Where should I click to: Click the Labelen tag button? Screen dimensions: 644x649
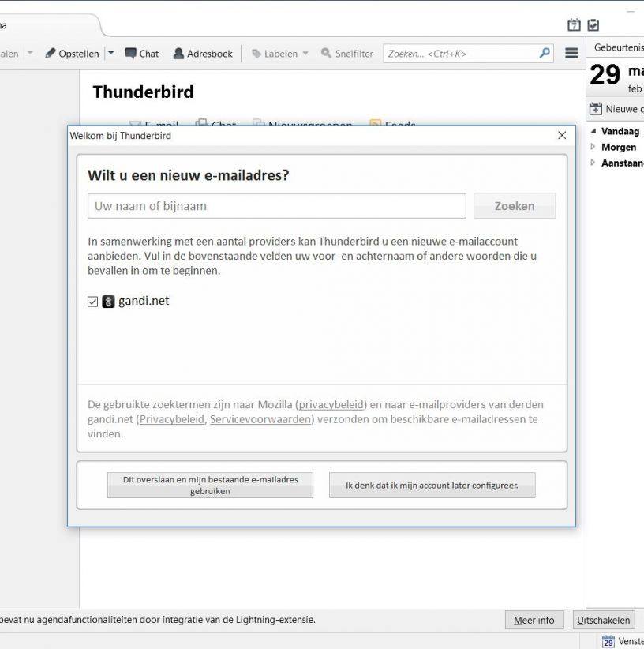(x=275, y=54)
